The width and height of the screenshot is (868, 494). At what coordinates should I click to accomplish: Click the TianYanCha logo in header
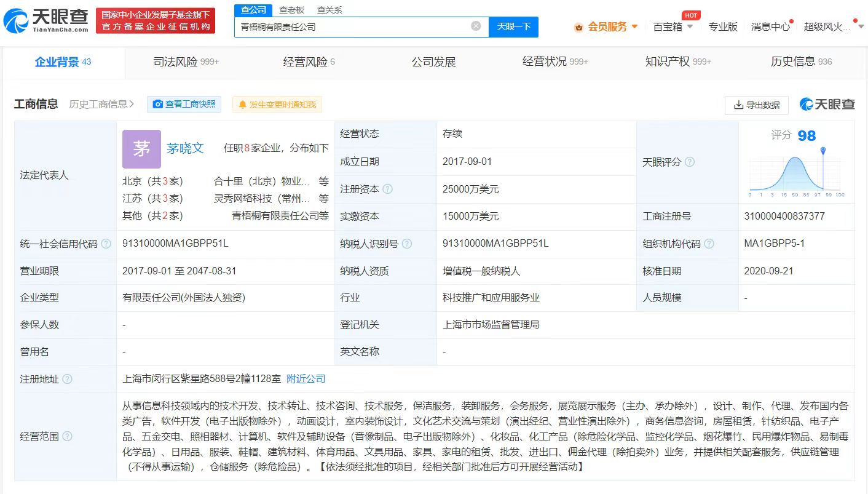(x=46, y=20)
